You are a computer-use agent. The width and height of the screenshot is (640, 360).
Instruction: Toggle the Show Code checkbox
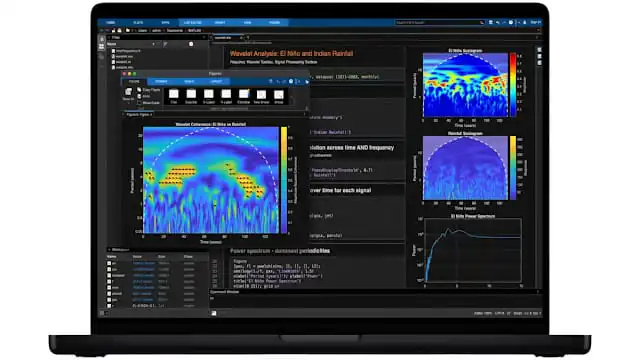pos(140,102)
